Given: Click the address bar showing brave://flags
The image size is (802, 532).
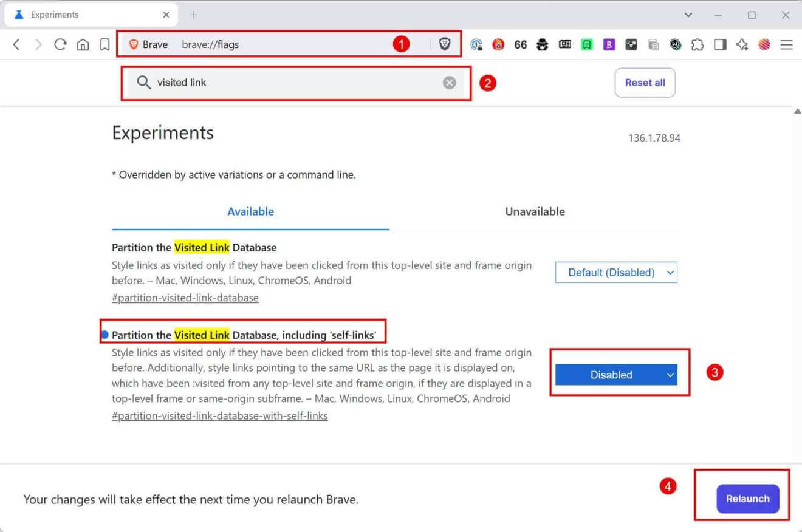Looking at the screenshot, I should tap(273, 44).
